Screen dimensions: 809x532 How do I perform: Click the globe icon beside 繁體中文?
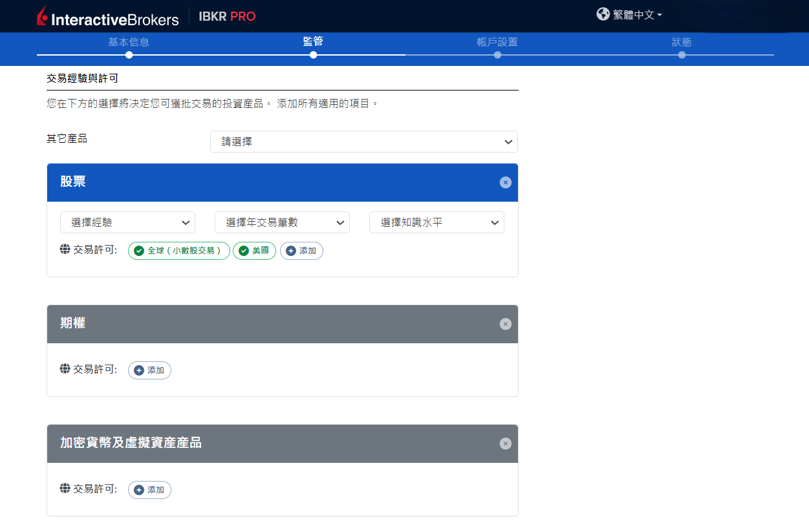click(x=603, y=14)
